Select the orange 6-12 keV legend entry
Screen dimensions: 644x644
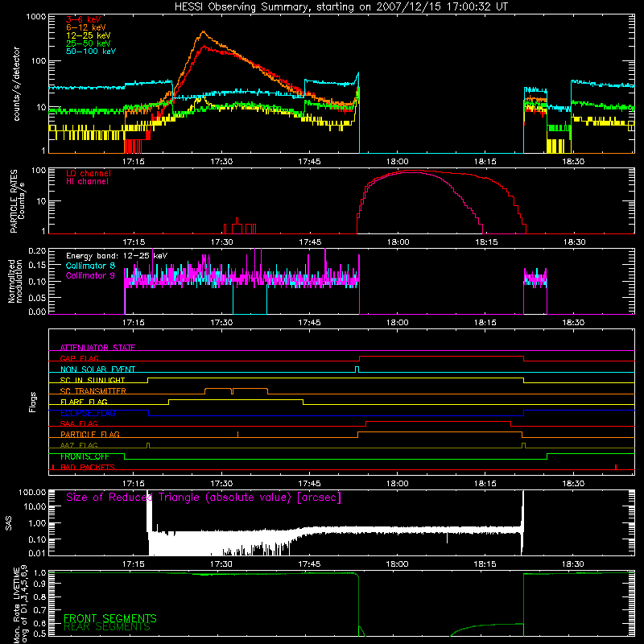click(x=85, y=27)
